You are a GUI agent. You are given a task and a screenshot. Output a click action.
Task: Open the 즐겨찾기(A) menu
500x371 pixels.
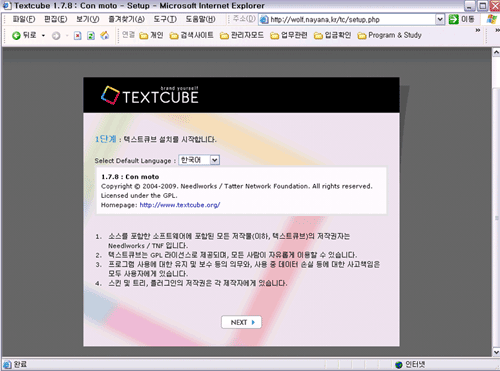tap(127, 19)
